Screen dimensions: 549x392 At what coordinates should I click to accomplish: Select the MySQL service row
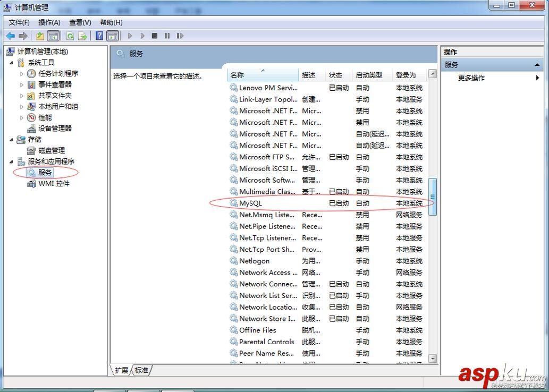327,203
